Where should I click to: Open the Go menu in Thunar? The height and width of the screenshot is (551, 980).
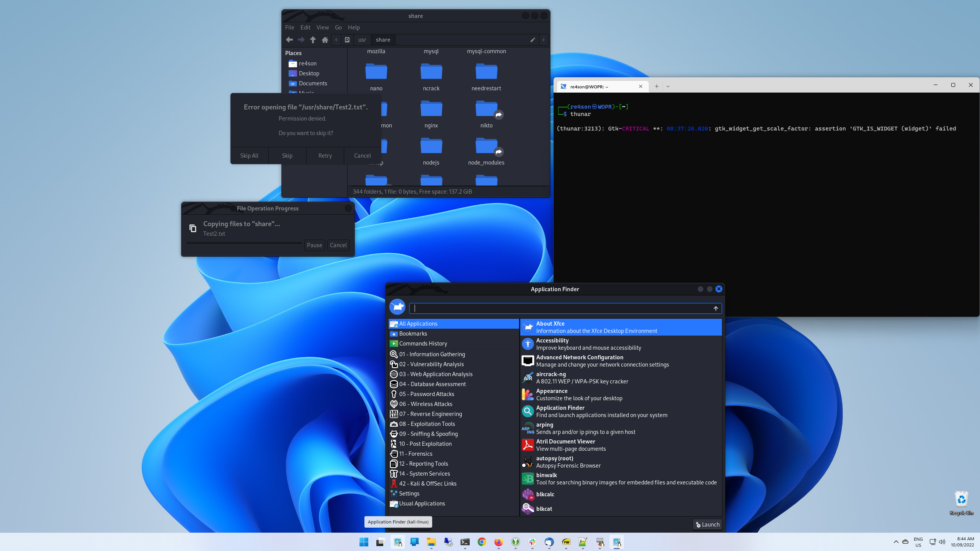coord(338,28)
